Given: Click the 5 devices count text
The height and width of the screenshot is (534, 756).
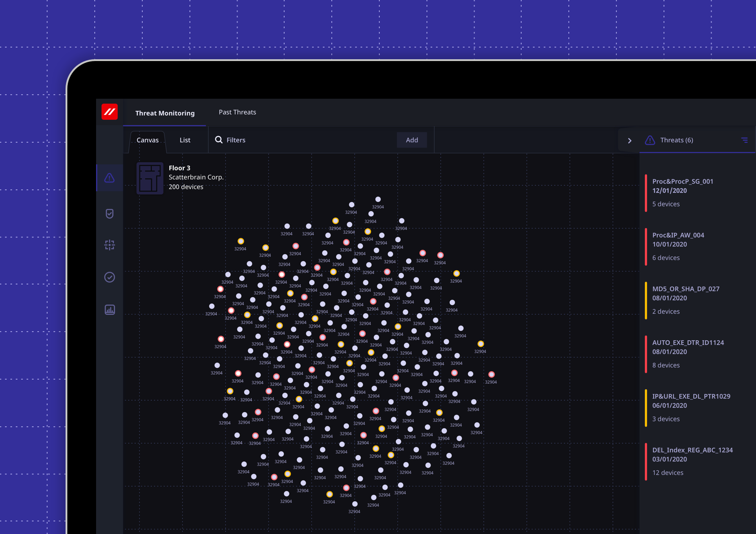Looking at the screenshot, I should 666,204.
